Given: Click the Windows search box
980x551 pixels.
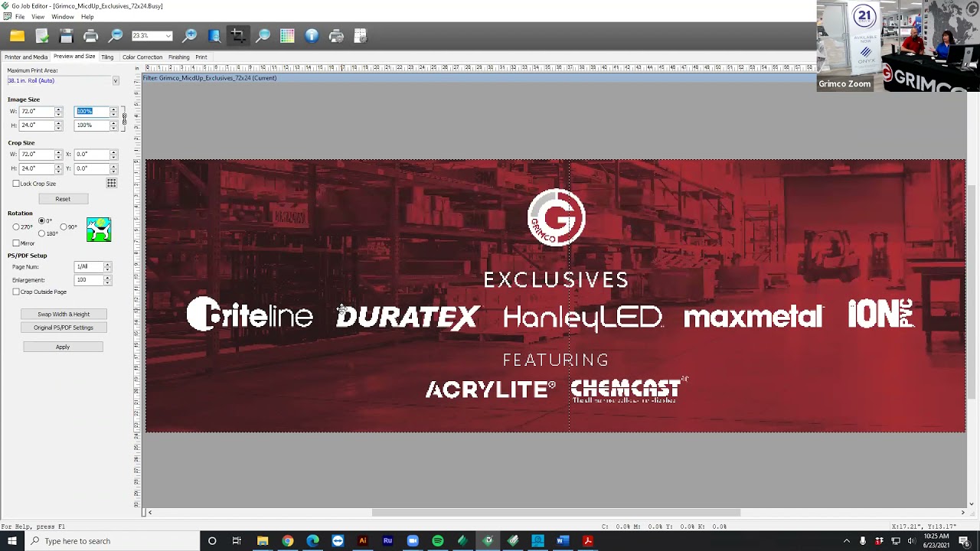Looking at the screenshot, I should pos(113,541).
